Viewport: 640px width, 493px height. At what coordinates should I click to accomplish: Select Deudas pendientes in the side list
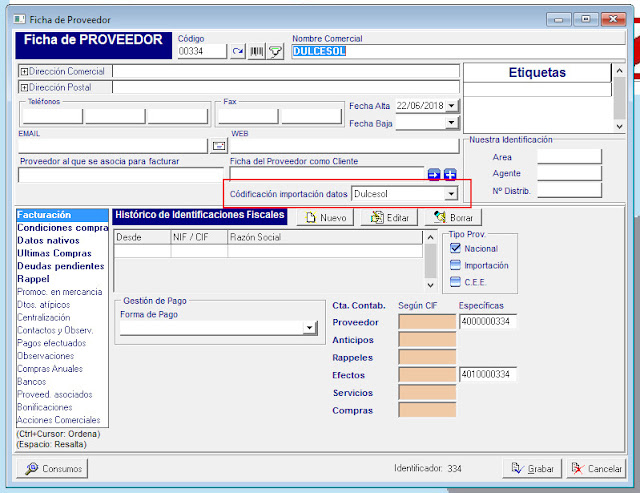click(62, 267)
